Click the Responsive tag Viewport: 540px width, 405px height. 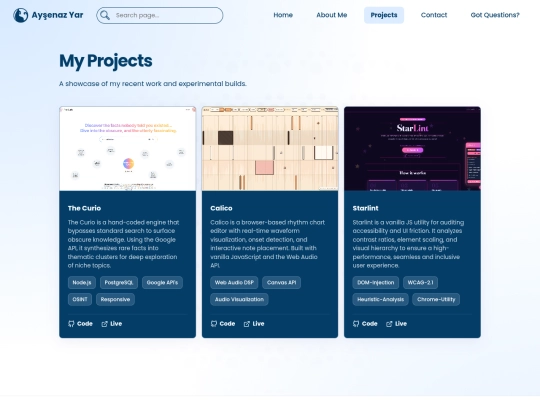click(115, 300)
